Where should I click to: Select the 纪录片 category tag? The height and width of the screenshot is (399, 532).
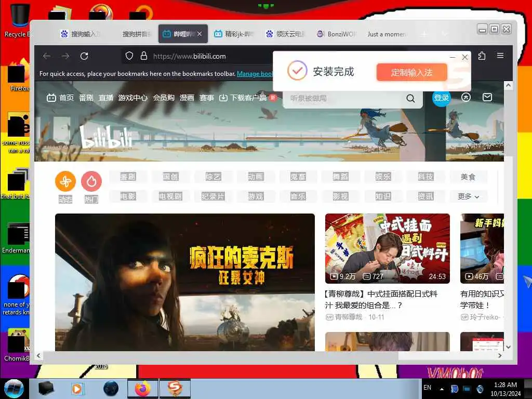[213, 196]
